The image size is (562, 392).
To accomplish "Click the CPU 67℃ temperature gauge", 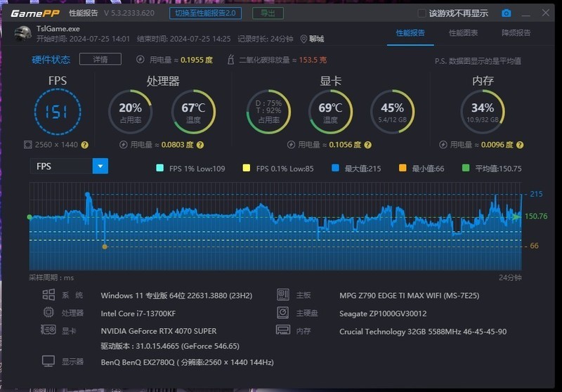I will (x=193, y=112).
